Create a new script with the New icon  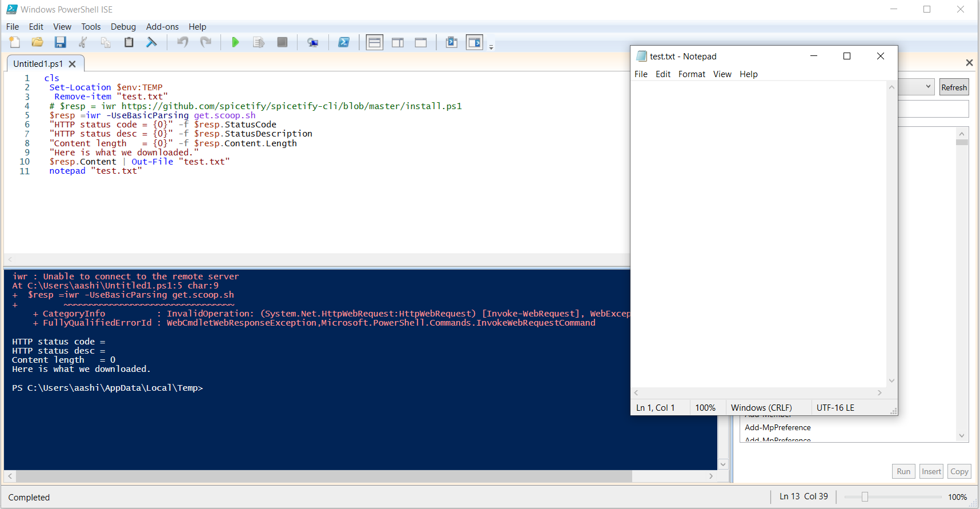click(15, 42)
